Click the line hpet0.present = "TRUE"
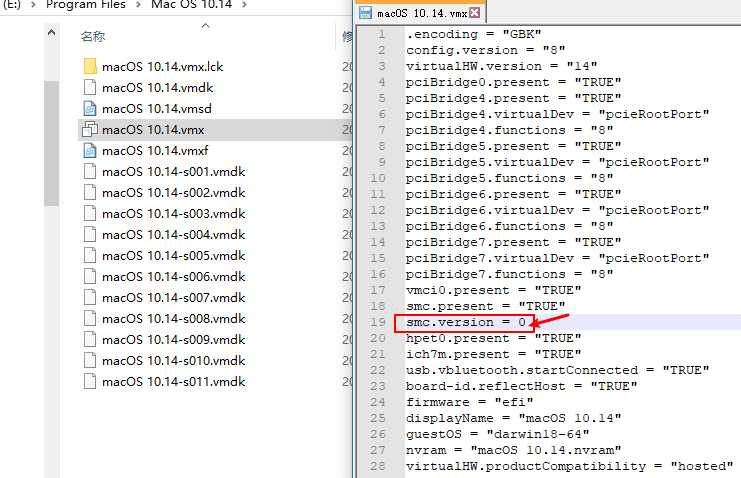 [493, 339]
